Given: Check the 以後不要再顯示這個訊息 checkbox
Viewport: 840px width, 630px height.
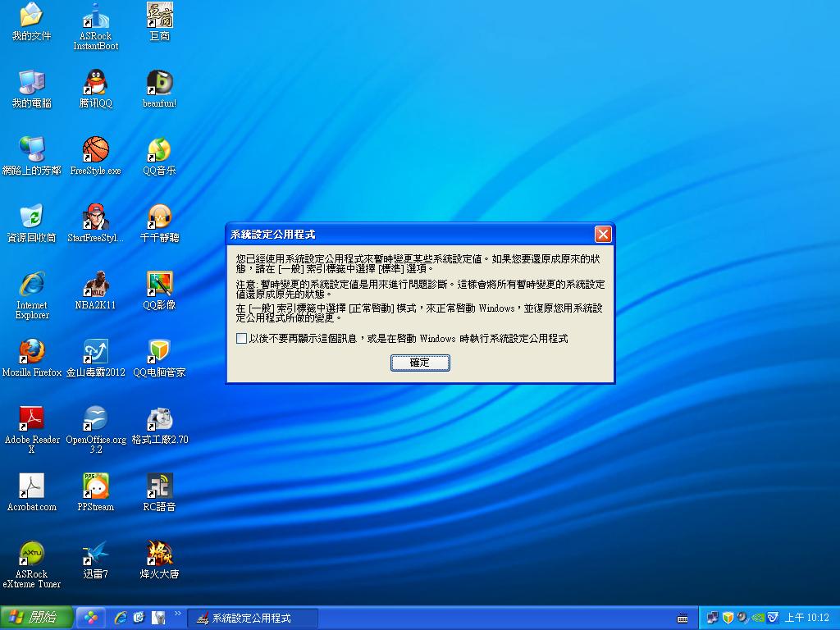Looking at the screenshot, I should click(x=242, y=339).
